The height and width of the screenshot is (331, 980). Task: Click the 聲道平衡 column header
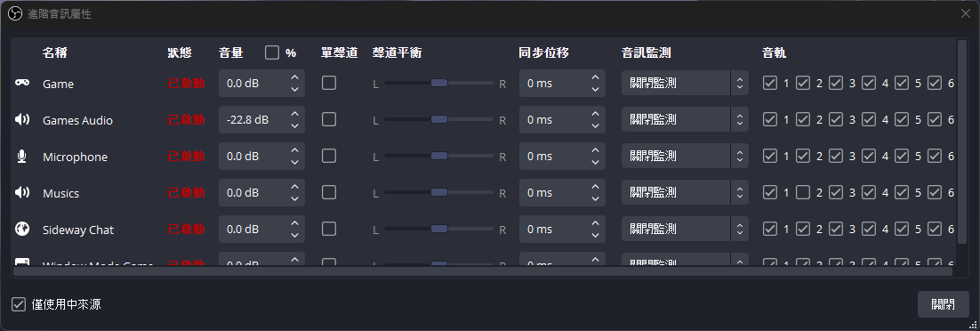point(397,52)
